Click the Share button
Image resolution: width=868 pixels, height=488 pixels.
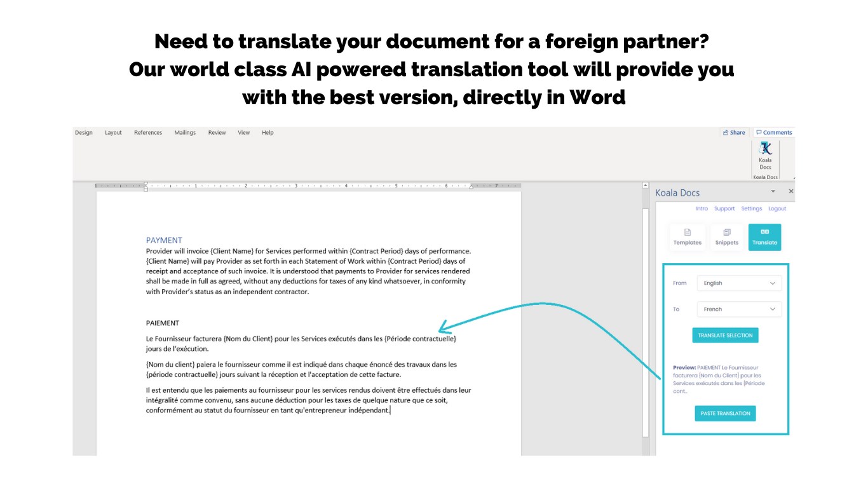click(734, 133)
